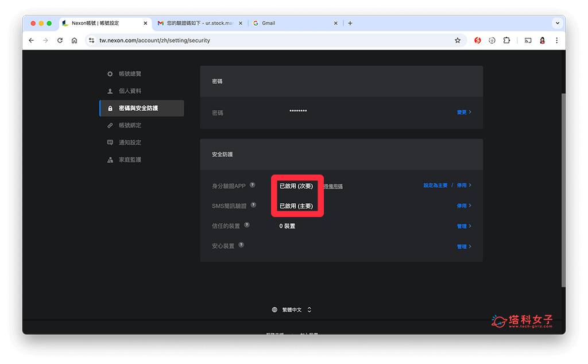Switch to the Gmail Google tab
Viewport: 588px width, 364px height.
pyautogui.click(x=295, y=23)
